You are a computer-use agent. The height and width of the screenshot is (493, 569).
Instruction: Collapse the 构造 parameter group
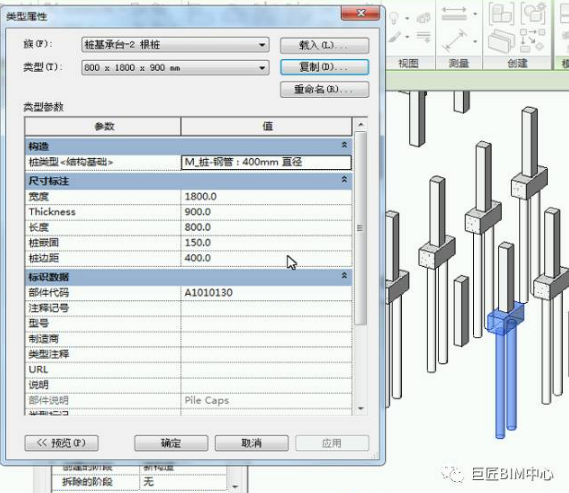(x=344, y=145)
